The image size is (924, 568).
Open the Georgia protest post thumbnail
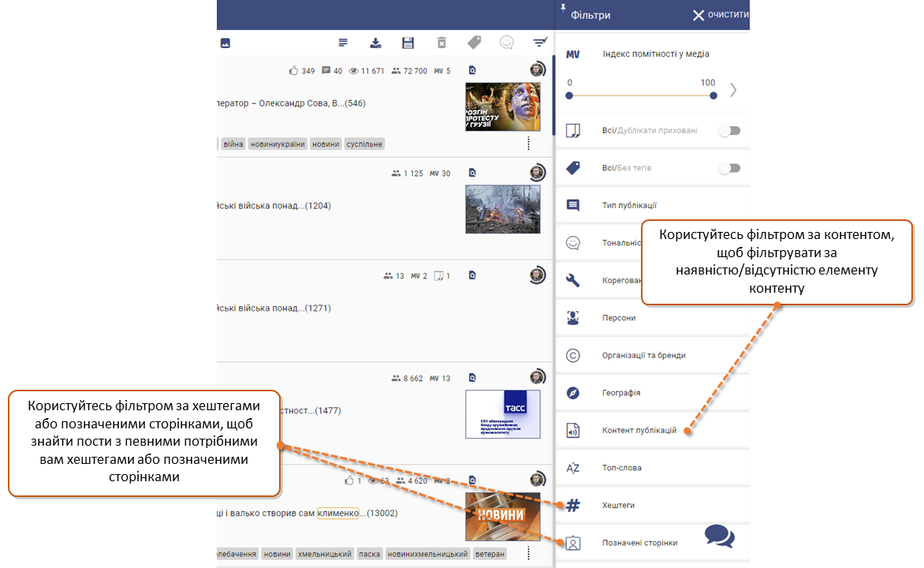pyautogui.click(x=503, y=106)
